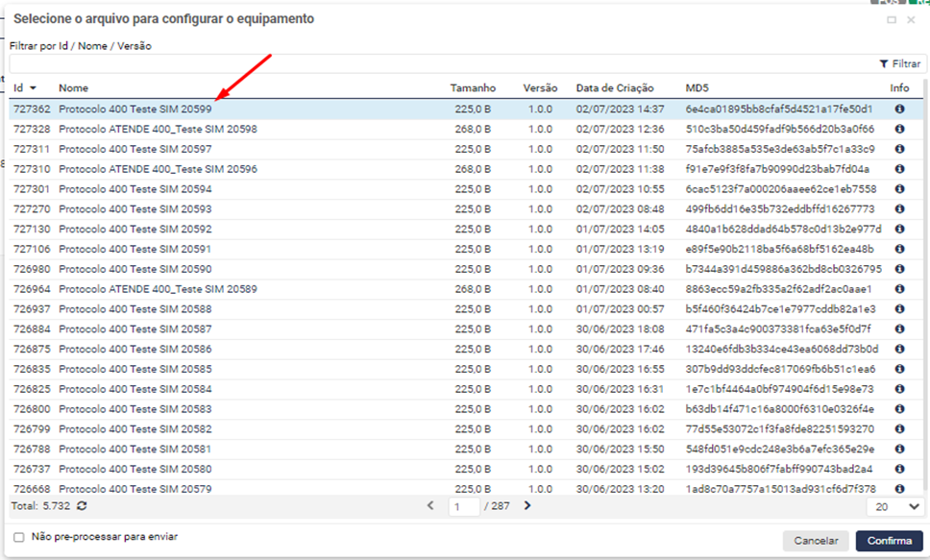Image resolution: width=930 pixels, height=560 pixels.
Task: Enable Não pre-processar para enviar checkbox
Action: tap(19, 538)
